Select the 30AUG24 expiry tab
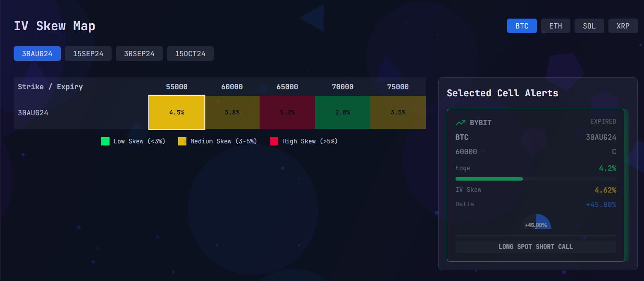 pyautogui.click(x=37, y=54)
